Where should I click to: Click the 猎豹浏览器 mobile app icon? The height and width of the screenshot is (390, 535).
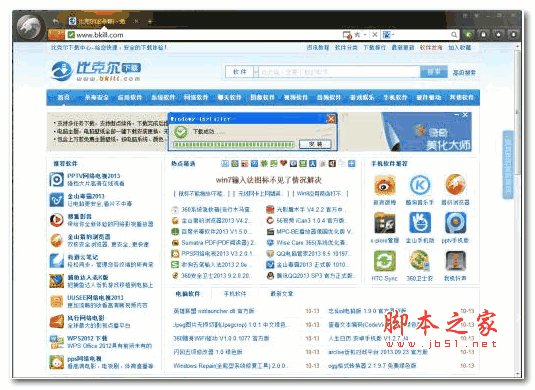pos(456,185)
